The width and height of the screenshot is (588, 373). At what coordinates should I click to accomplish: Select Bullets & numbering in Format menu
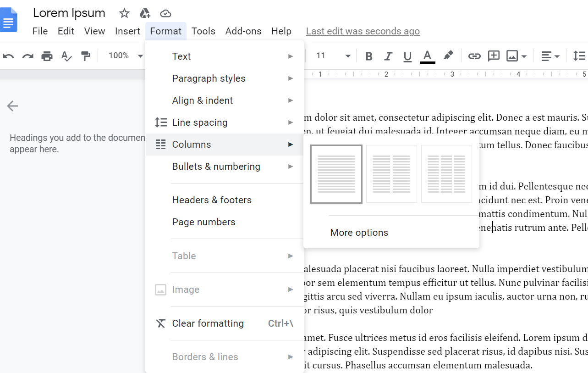[216, 166]
